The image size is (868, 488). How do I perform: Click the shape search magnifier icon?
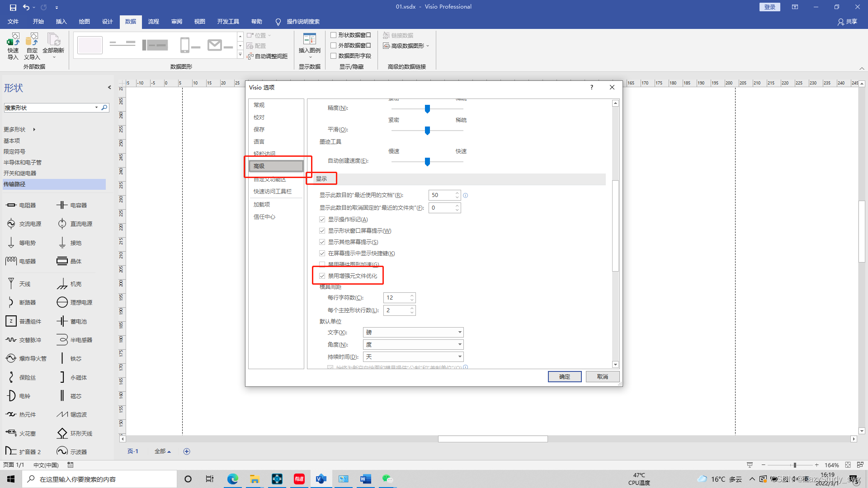[x=104, y=108]
